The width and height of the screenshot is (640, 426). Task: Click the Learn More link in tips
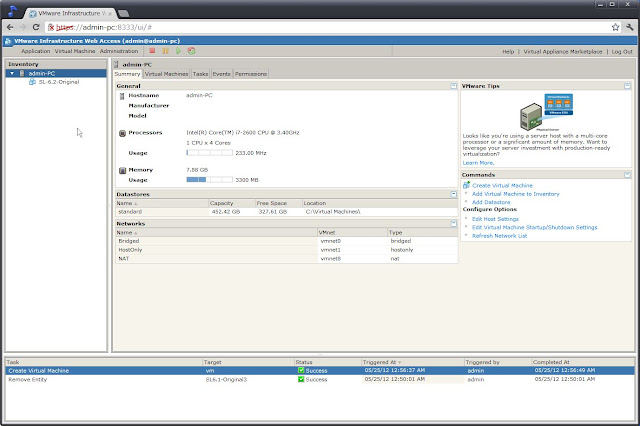point(478,163)
